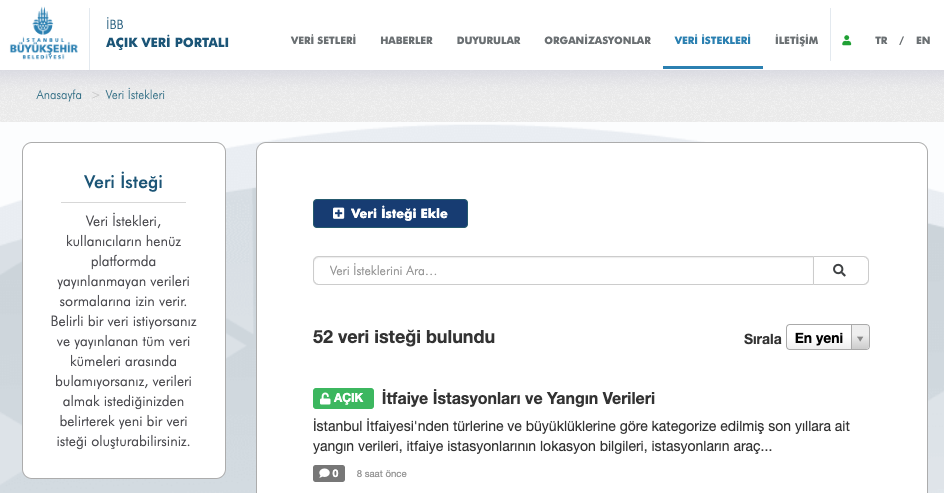Screen dimensions: 944x493
Task: Click the Veri İsteği sidebar heading
Action: [x=123, y=182]
